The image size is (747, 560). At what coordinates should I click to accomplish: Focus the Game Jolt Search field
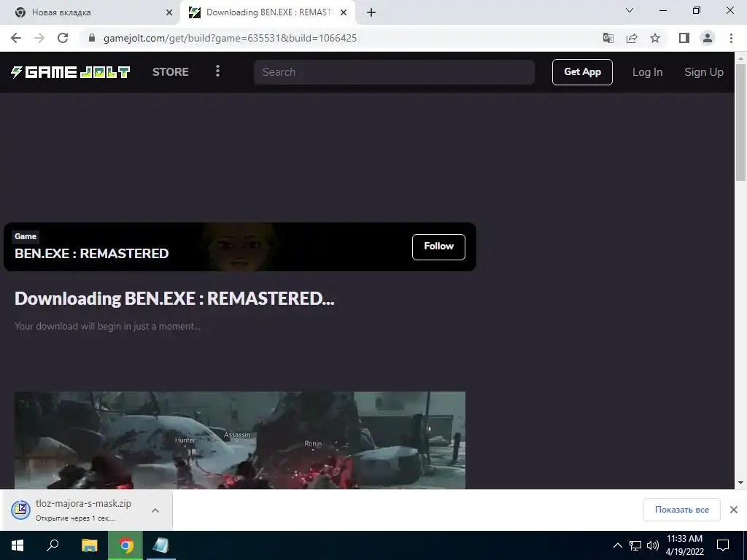[394, 72]
